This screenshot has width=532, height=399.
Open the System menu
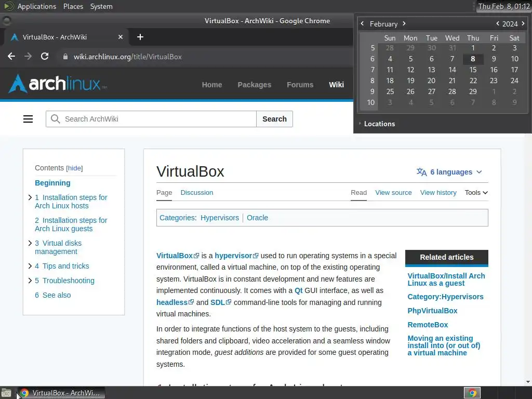(x=101, y=6)
